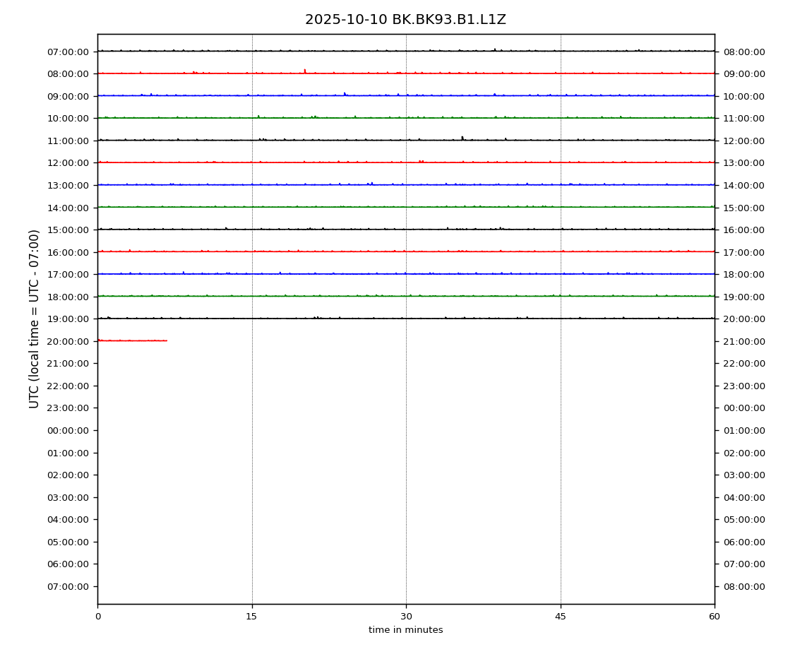Click the 45 tick on the minutes axis
Image resolution: width=812 pixels, height=671 pixels.
click(x=561, y=617)
